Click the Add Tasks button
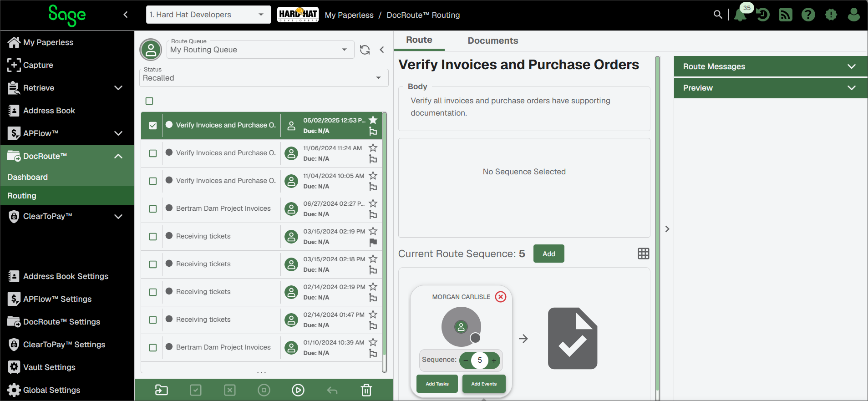 (x=437, y=384)
